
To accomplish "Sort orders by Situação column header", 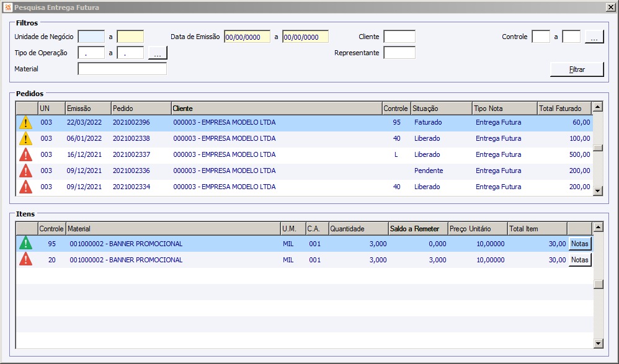I will (442, 108).
